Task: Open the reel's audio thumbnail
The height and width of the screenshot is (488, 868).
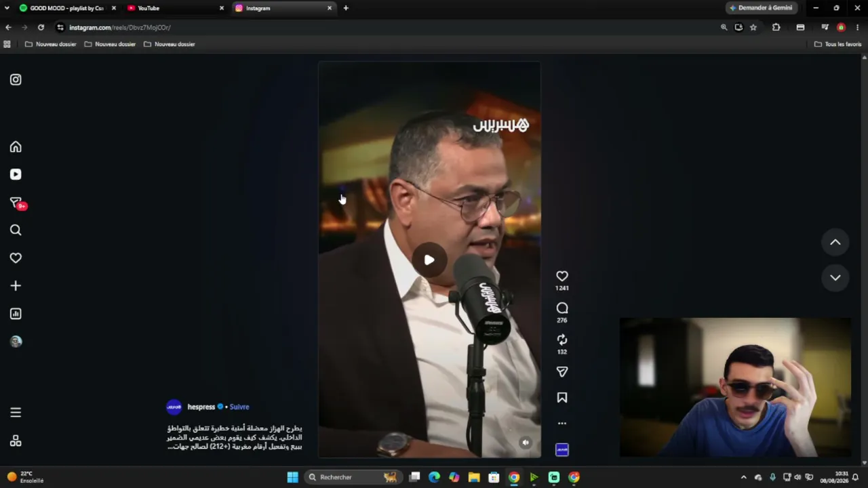Action: 562,449
